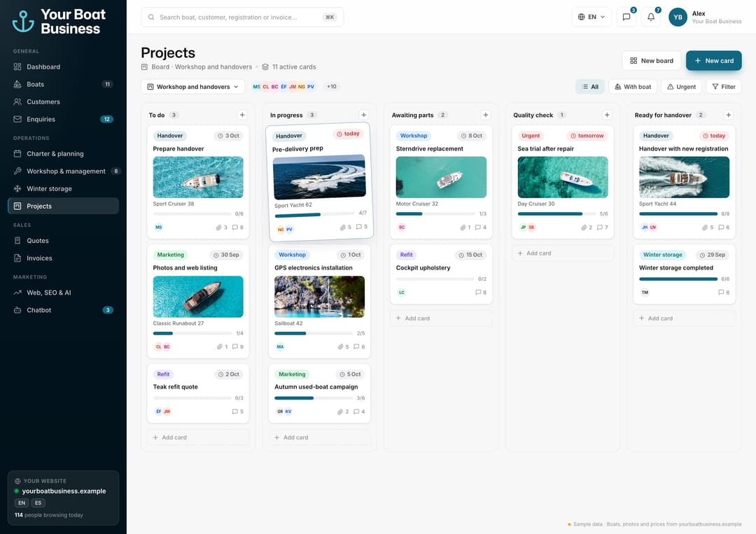Click the New card button

[713, 61]
